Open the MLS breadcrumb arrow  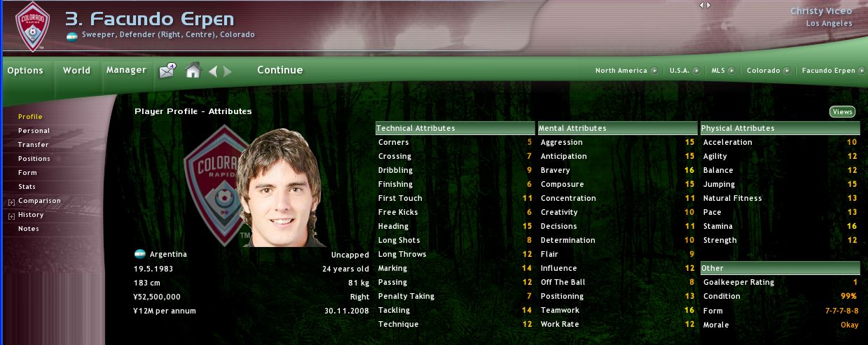click(x=732, y=71)
